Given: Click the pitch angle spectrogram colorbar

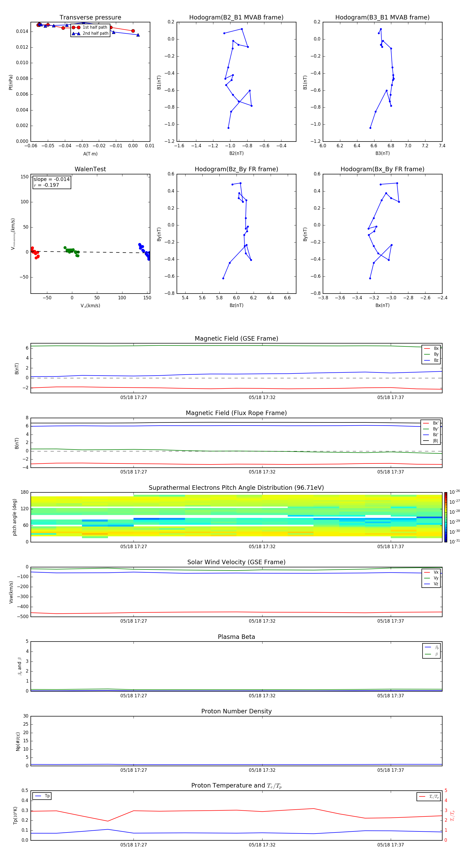Looking at the screenshot, I should 445,517.
